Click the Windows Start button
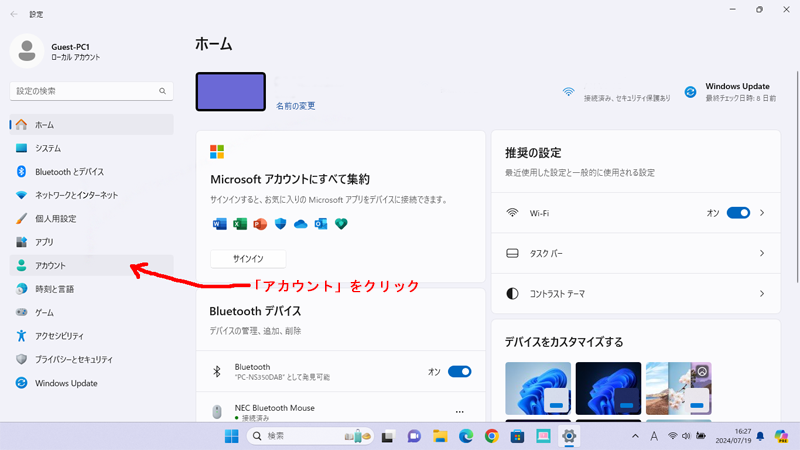This screenshot has width=800, height=450. point(231,436)
